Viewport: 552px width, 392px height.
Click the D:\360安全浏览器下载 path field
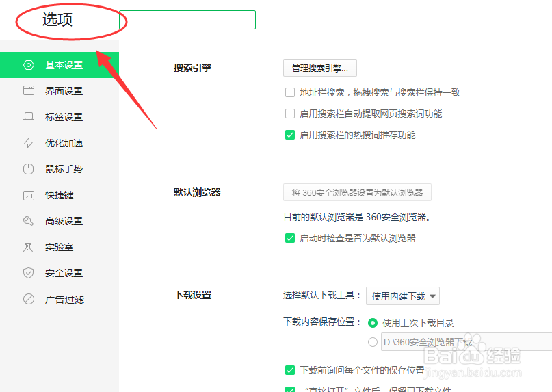coord(466,342)
